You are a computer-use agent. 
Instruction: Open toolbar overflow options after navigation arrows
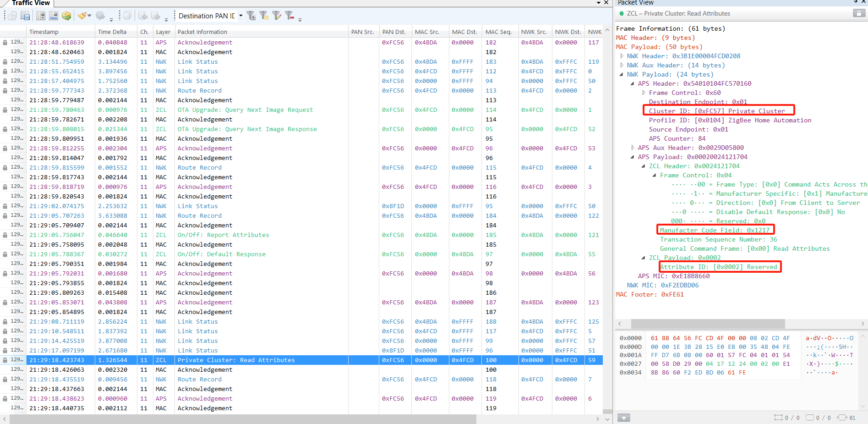(166, 19)
